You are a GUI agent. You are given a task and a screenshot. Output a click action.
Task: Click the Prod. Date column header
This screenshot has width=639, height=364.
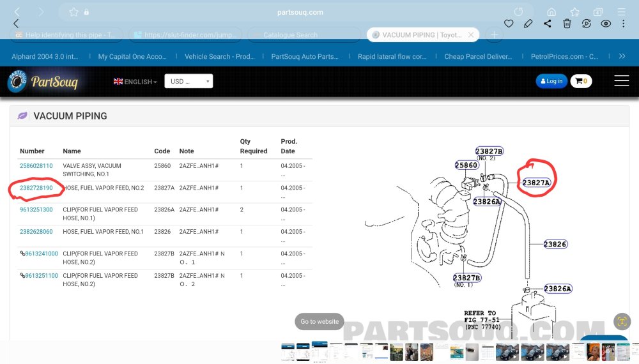289,146
